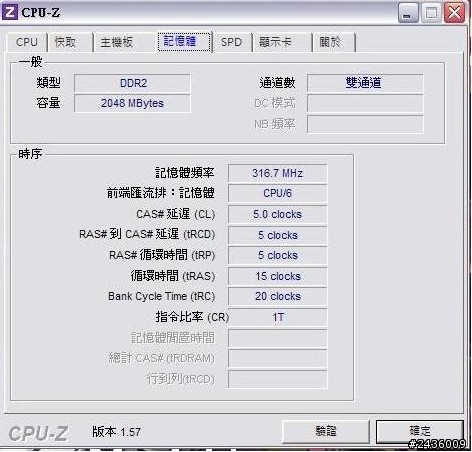Click the empty DC 模式 field
This screenshot has width=472, height=452.
(365, 104)
